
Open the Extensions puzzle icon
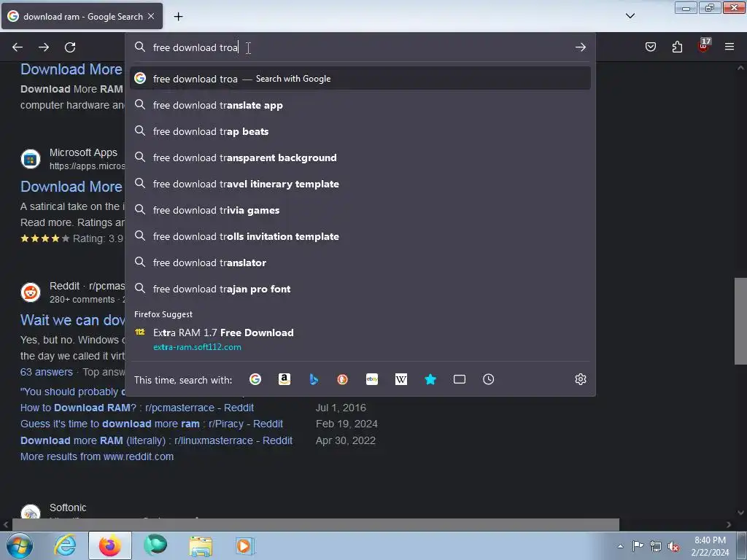coord(677,47)
